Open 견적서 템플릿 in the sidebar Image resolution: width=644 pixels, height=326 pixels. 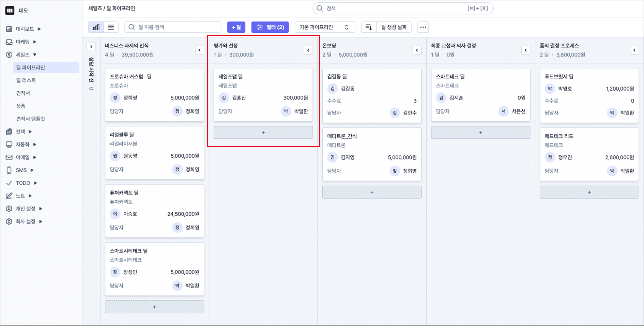coord(31,119)
